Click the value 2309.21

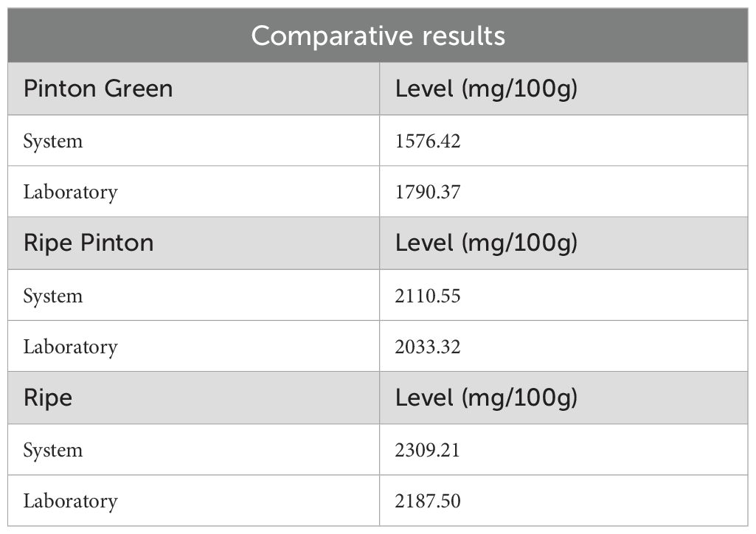[427, 450]
